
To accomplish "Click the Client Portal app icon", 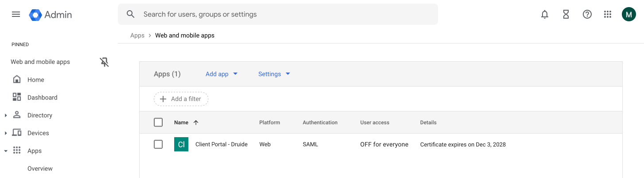I will pyautogui.click(x=181, y=144).
